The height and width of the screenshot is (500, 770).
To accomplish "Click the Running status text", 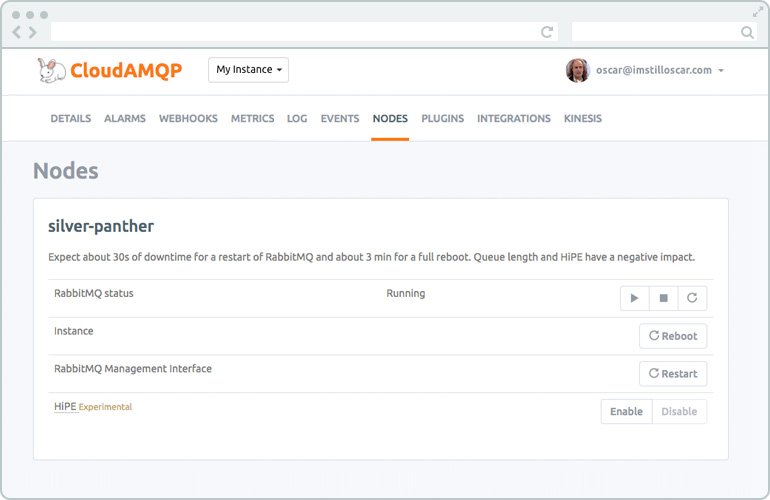I will point(406,293).
